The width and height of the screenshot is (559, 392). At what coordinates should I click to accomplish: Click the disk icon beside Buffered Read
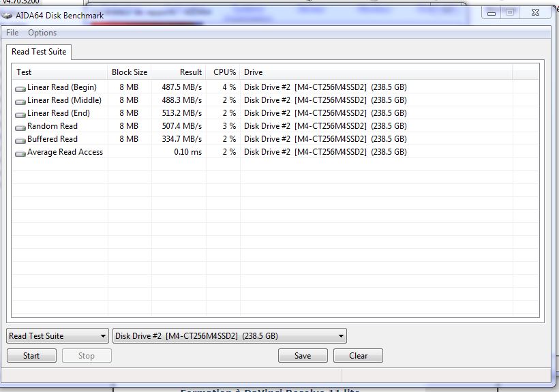pyautogui.click(x=20, y=140)
